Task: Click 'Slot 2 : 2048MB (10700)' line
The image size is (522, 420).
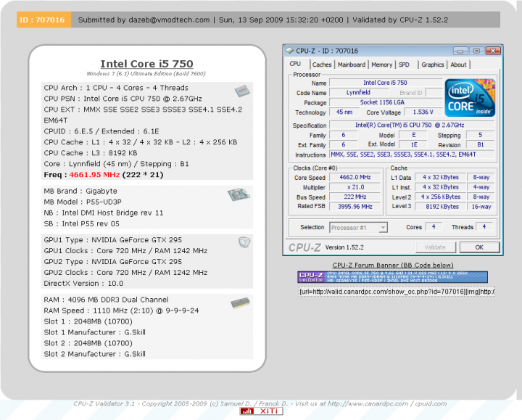Action: coord(88,343)
